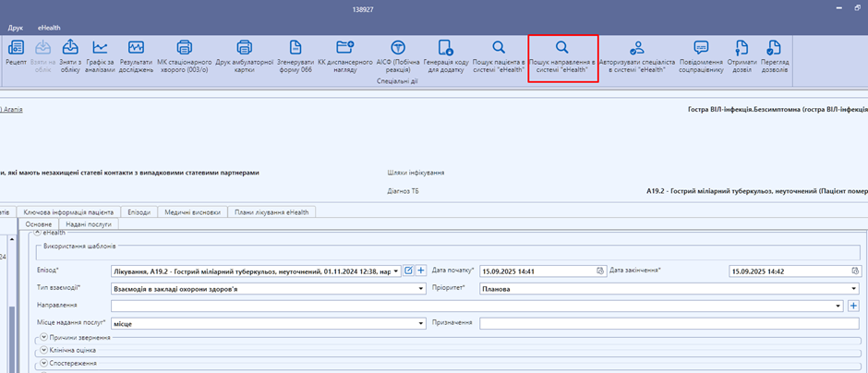
Task: Expand the Причини звернення section
Action: coord(43,339)
